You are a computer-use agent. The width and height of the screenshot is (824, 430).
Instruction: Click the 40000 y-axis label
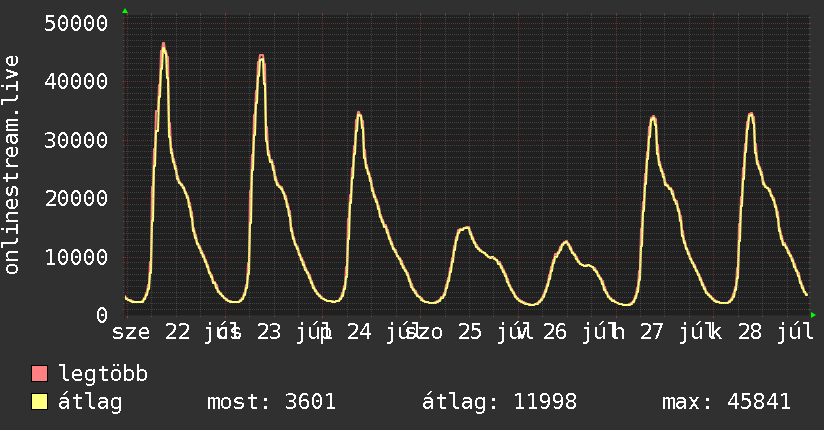point(76,81)
